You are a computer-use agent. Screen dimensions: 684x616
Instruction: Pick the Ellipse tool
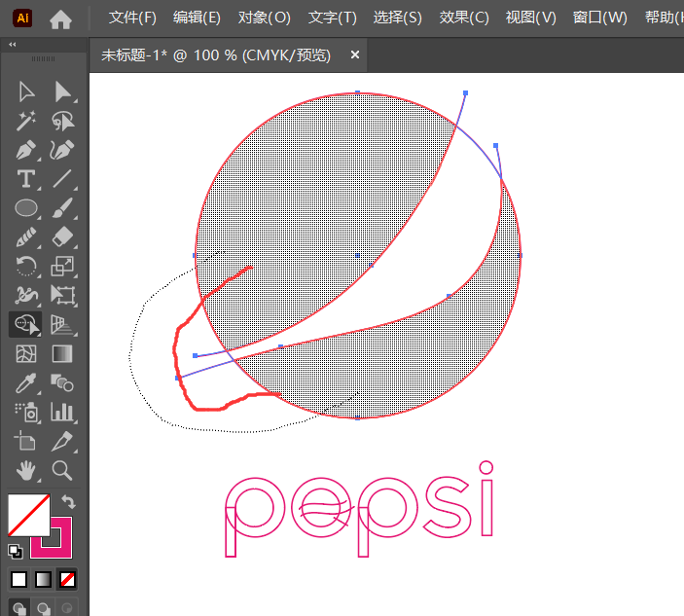(26, 207)
